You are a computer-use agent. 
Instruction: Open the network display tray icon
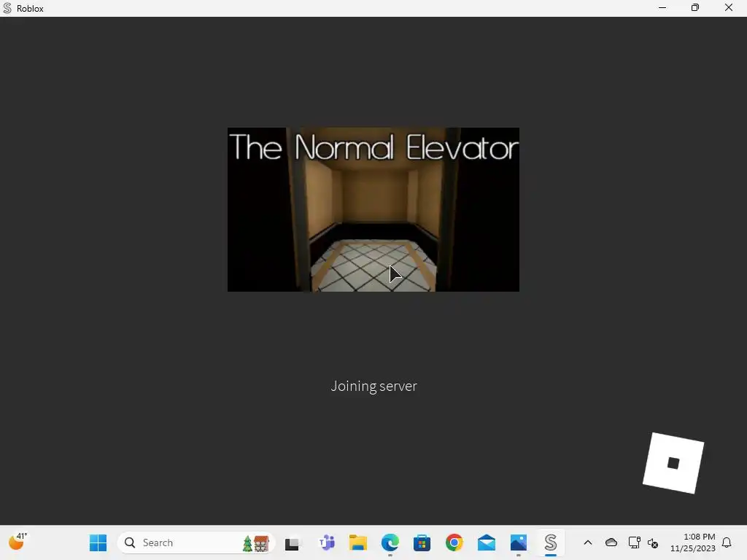[634, 542]
